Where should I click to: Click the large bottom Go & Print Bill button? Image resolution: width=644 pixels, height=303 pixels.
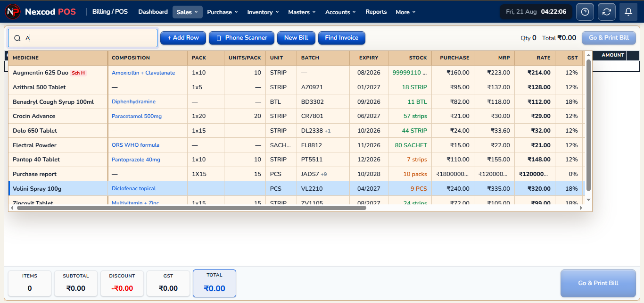(598, 283)
